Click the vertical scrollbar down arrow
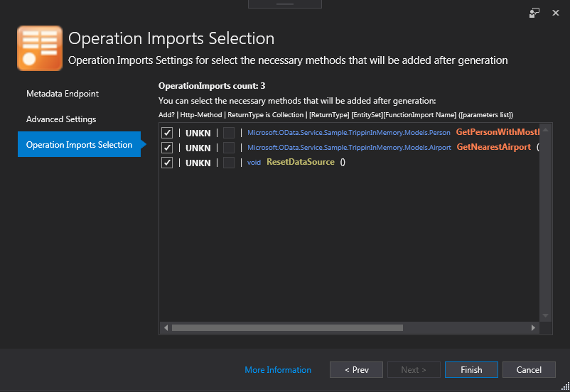Viewport: 570px width, 392px height. pos(546,316)
